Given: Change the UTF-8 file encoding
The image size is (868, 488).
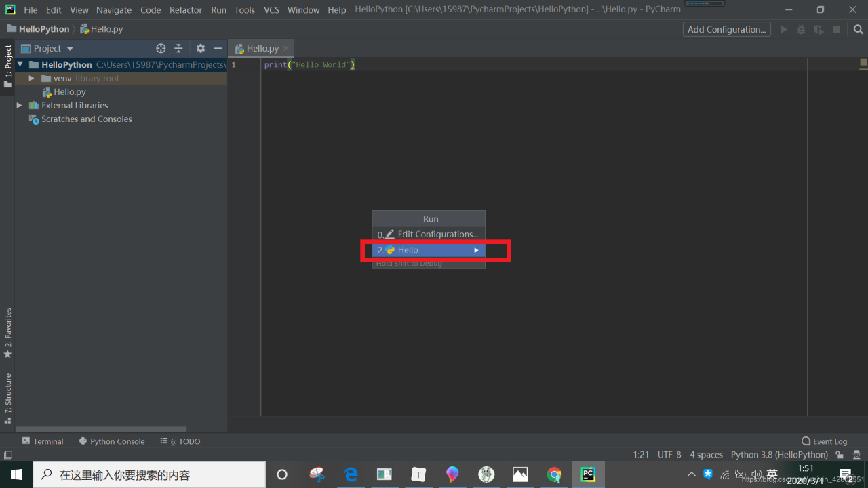Looking at the screenshot, I should (x=669, y=455).
